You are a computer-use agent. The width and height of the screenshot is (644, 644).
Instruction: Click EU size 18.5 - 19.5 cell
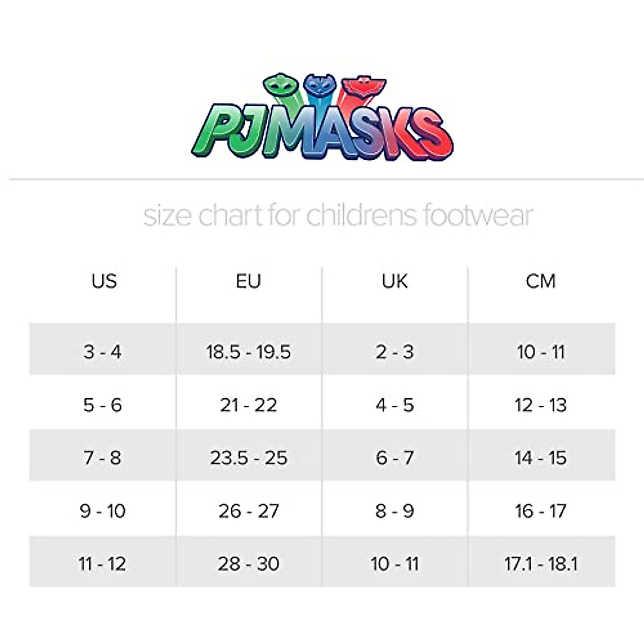tap(248, 352)
